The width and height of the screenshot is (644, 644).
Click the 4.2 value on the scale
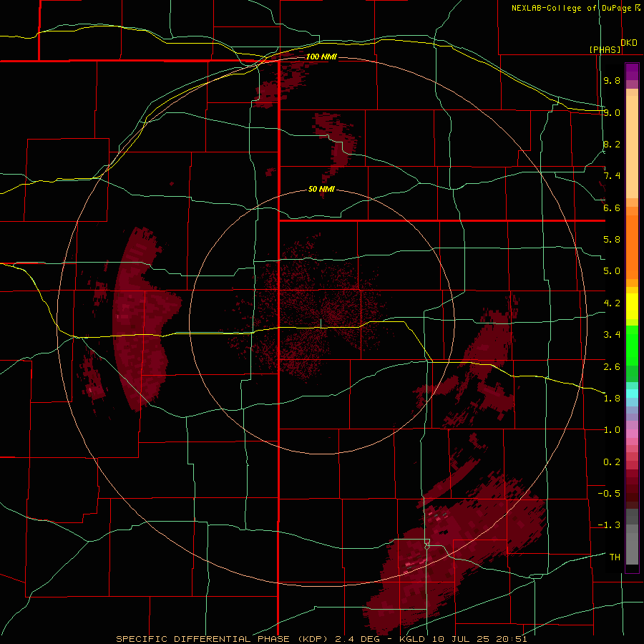612,303
